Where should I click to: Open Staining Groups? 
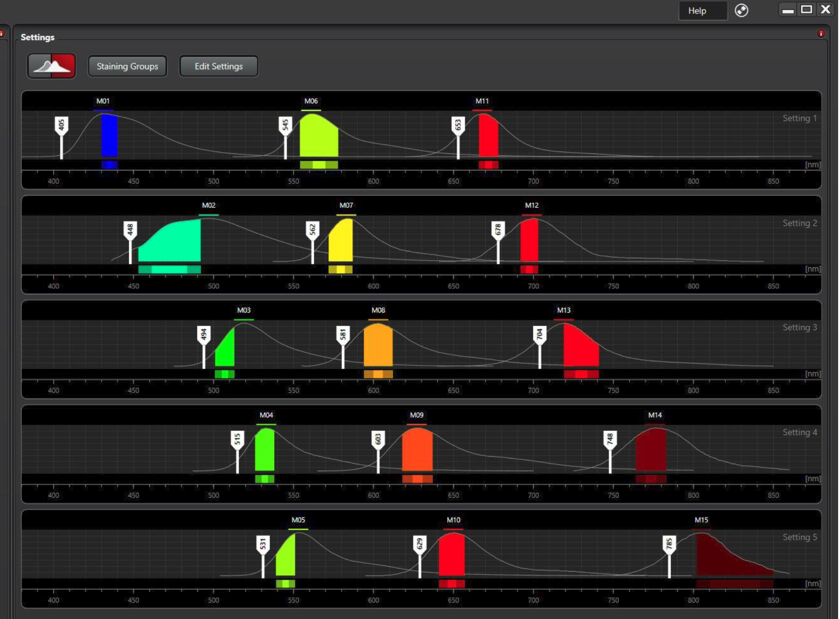(x=127, y=66)
